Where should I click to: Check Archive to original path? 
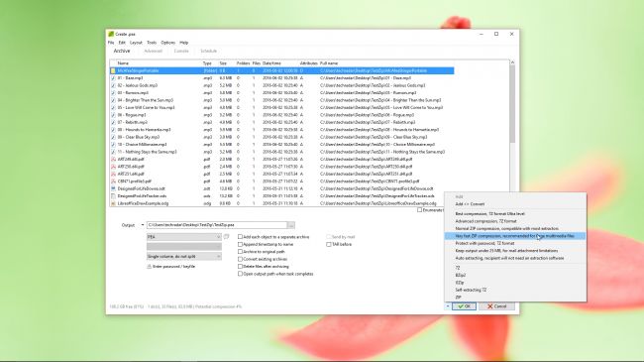(241, 252)
